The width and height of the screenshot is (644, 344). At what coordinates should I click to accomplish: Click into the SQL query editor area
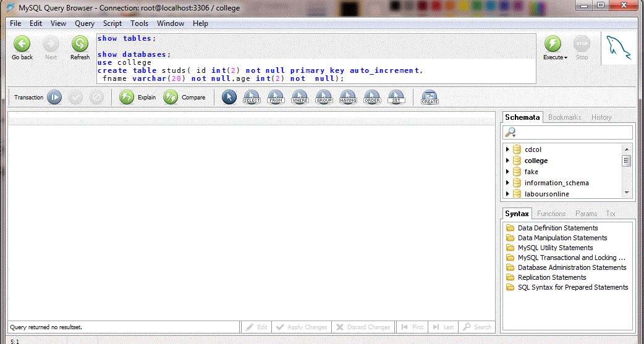pos(316,58)
